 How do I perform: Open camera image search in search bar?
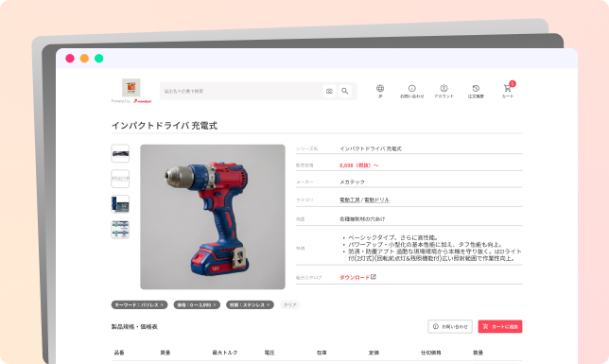click(329, 91)
